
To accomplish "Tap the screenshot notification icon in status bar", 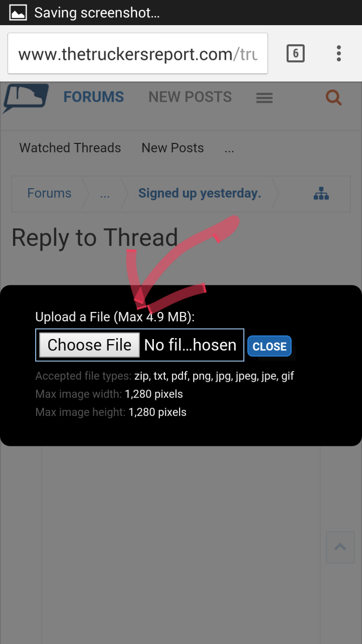I will click(18, 13).
